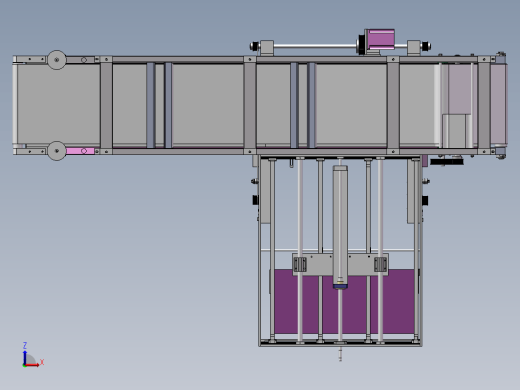The width and height of the screenshot is (520, 390).
Task: Select the central vertical pneumatic cylinder body
Action: (x=340, y=227)
